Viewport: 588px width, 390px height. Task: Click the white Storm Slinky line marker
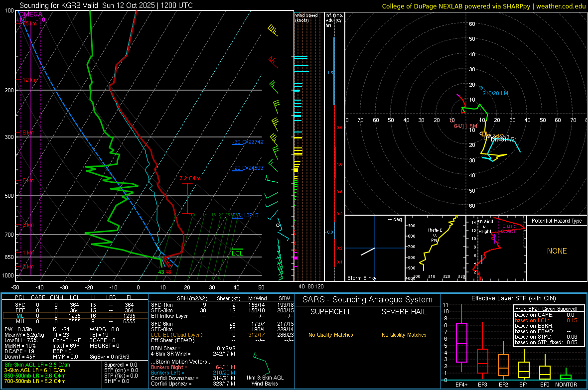coord(368,251)
